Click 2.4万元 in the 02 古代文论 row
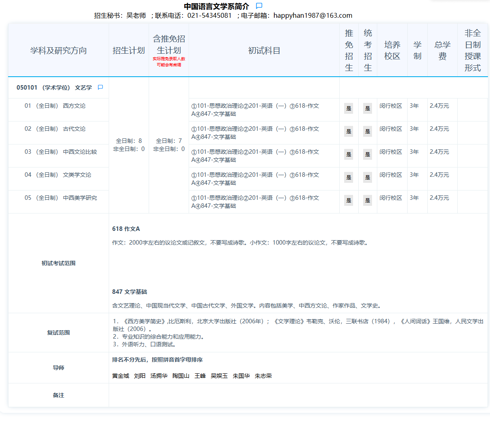This screenshot has width=490, height=448. 440,129
